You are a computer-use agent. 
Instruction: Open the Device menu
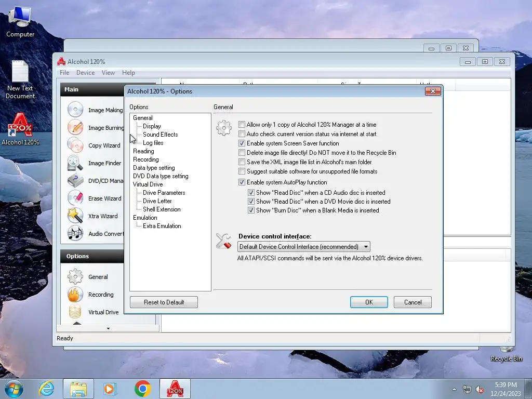pos(85,73)
